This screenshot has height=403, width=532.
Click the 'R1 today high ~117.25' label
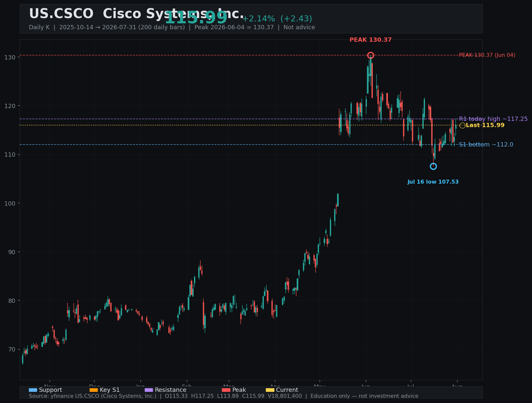tap(493, 119)
